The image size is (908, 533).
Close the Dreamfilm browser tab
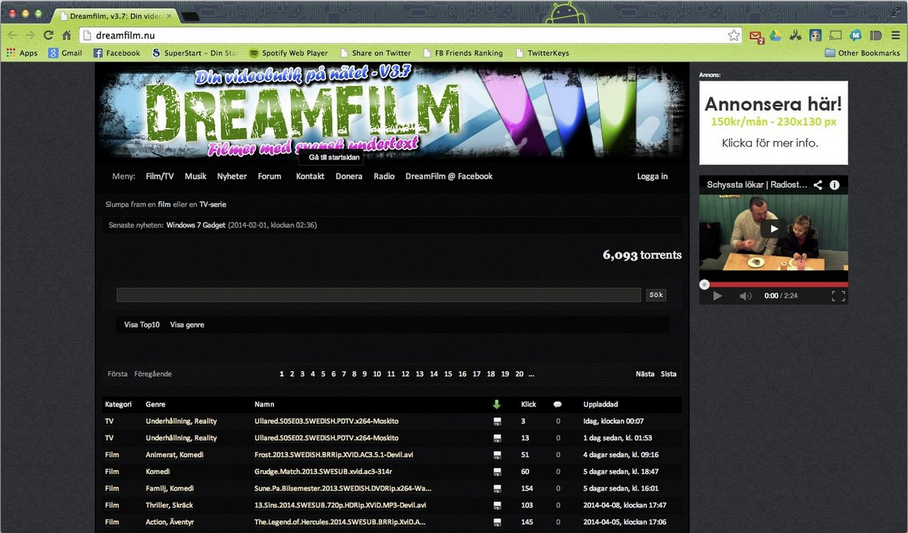[169, 16]
